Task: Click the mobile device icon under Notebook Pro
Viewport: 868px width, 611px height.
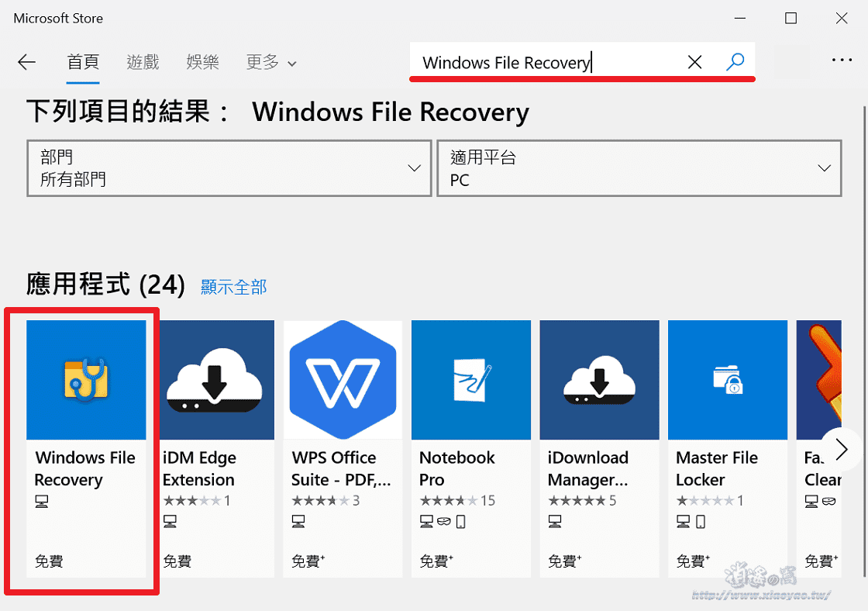Action: 460,521
